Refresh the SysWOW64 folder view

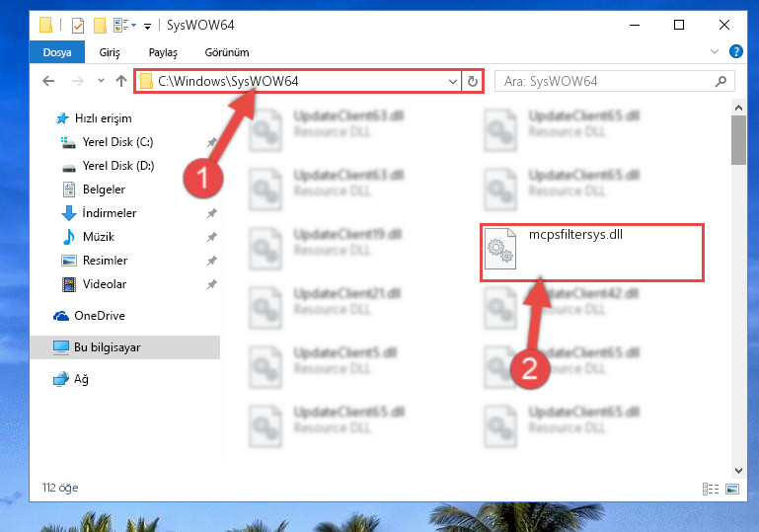473,81
